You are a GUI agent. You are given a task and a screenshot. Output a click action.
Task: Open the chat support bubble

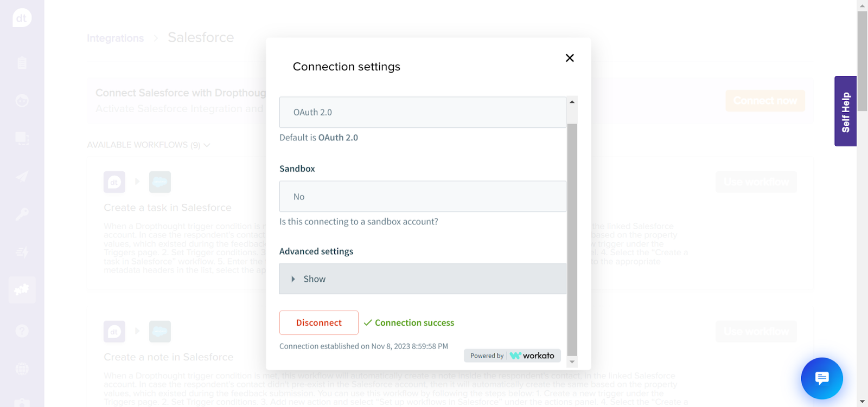[x=821, y=378]
